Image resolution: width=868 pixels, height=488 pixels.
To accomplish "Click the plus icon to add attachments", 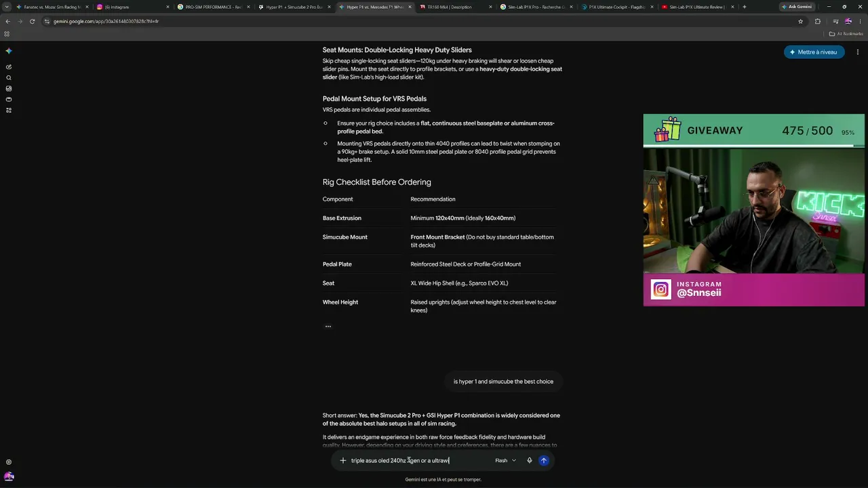I will click(342, 460).
